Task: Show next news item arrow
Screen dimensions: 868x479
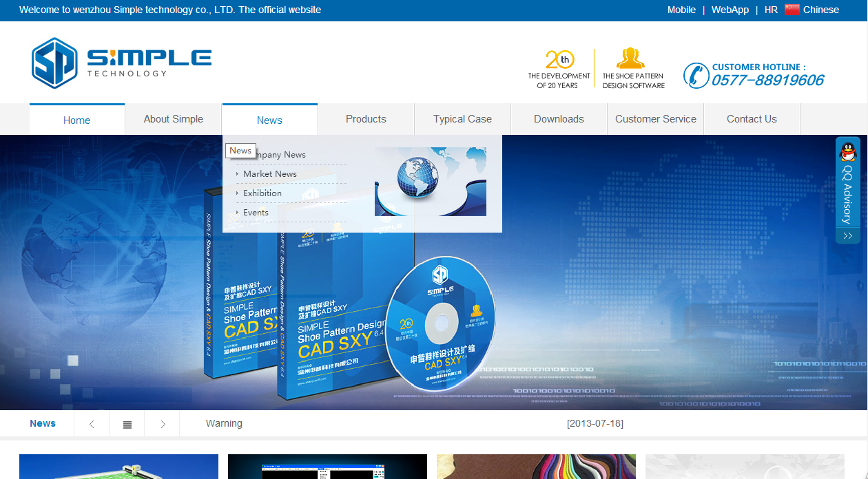Action: pos(163,424)
